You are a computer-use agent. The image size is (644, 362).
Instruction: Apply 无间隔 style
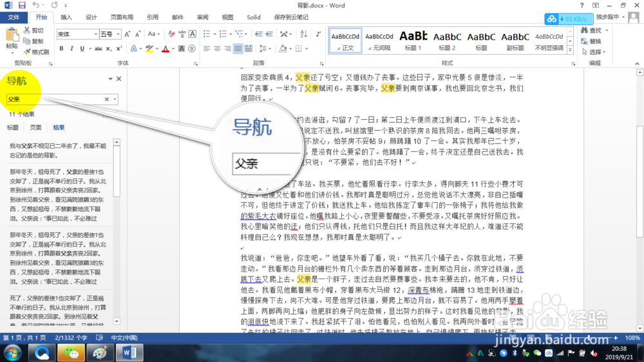(379, 41)
